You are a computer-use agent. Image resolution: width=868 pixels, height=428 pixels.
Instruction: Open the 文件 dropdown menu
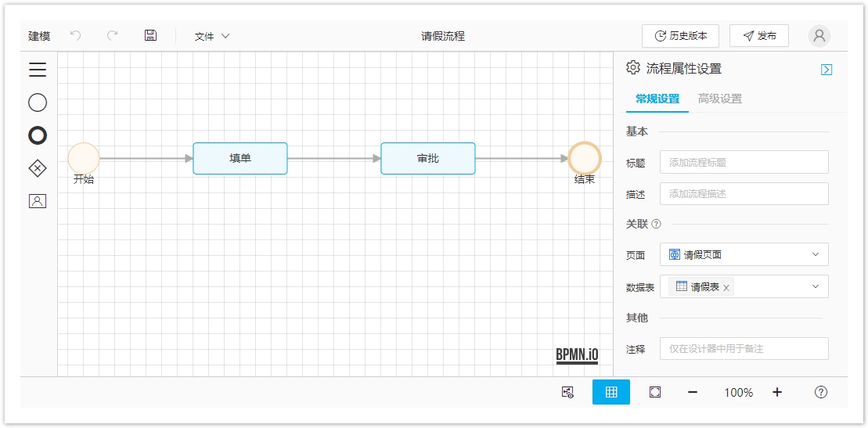tap(212, 37)
